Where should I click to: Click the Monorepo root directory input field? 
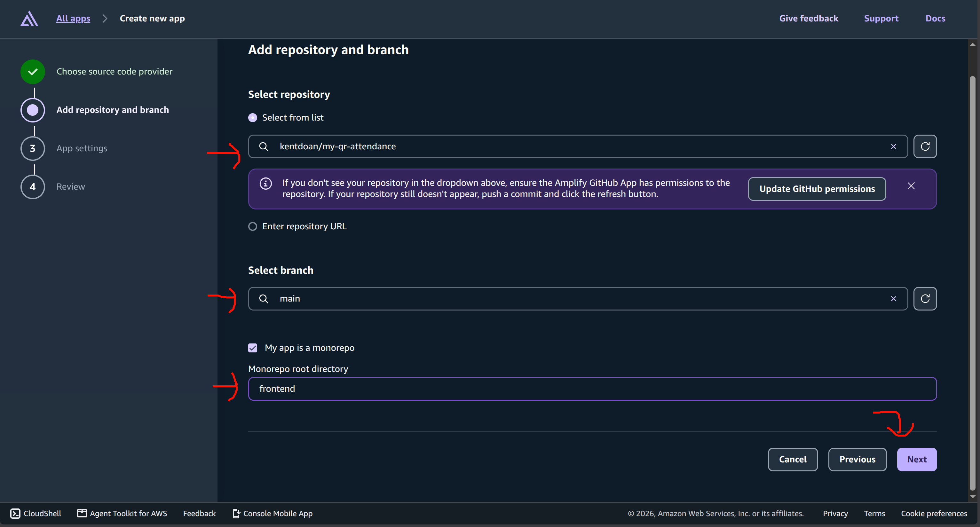[x=592, y=389]
